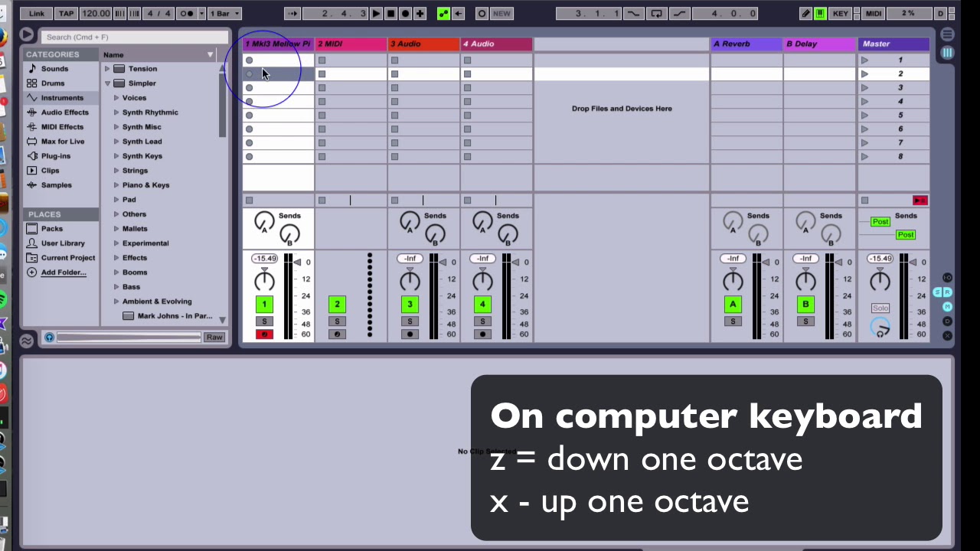Select the Drums category

tap(61, 83)
